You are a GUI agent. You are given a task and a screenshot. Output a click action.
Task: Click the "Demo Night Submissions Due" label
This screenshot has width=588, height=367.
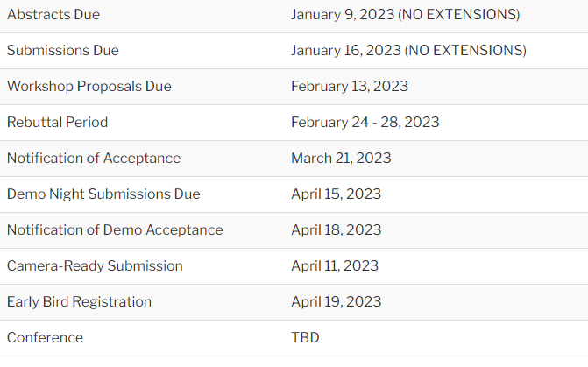(x=103, y=194)
